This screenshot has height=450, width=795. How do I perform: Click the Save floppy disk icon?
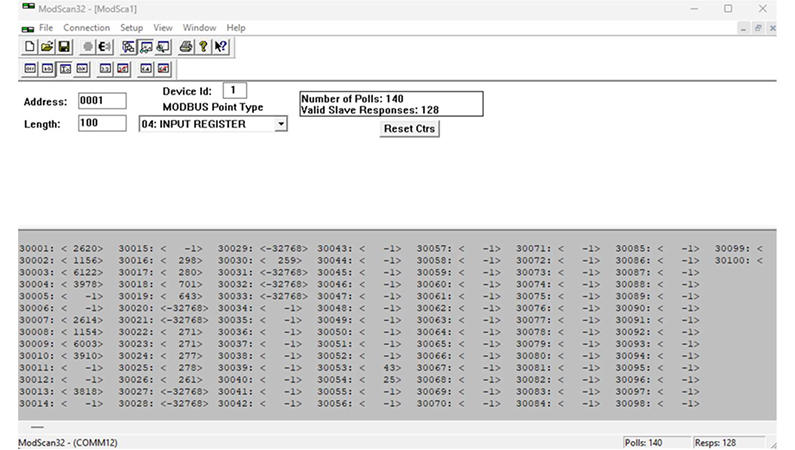click(x=63, y=46)
